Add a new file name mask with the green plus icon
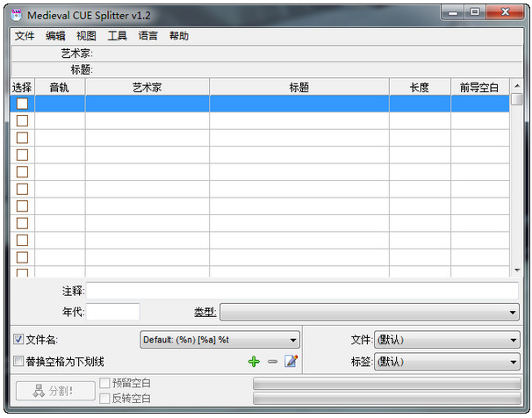The image size is (532, 418). tap(254, 361)
